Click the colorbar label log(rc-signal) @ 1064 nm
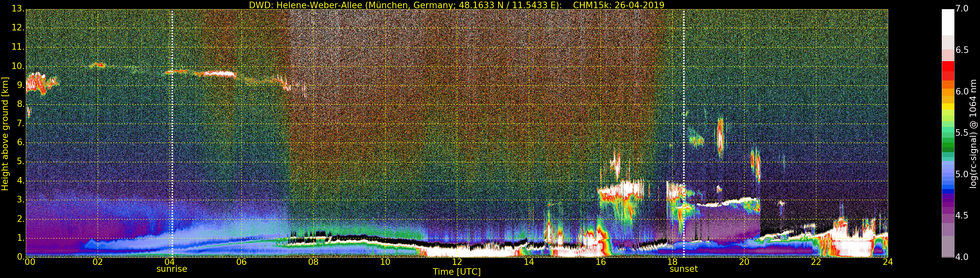This screenshot has height=278, width=980. click(973, 134)
